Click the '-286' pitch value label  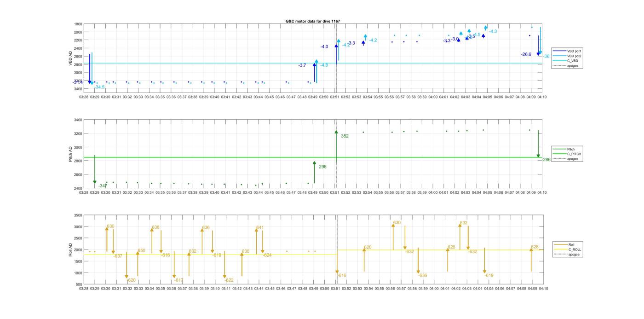point(546,160)
